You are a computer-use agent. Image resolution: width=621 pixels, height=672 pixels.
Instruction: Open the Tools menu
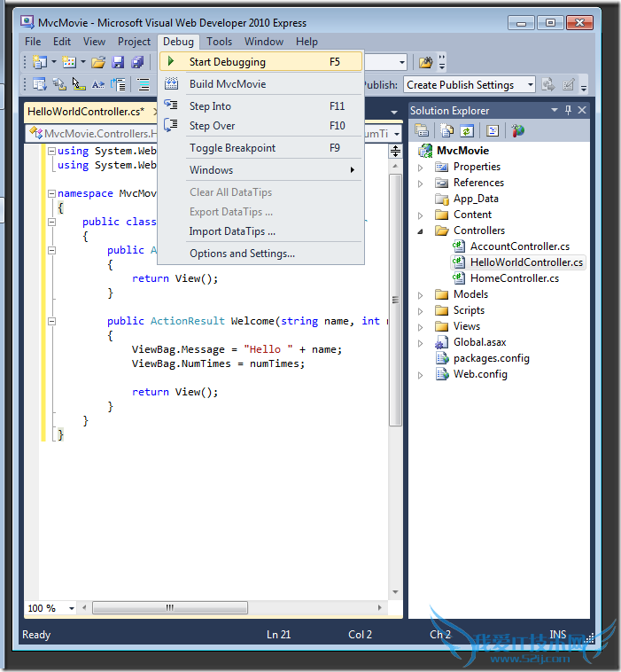pos(219,42)
